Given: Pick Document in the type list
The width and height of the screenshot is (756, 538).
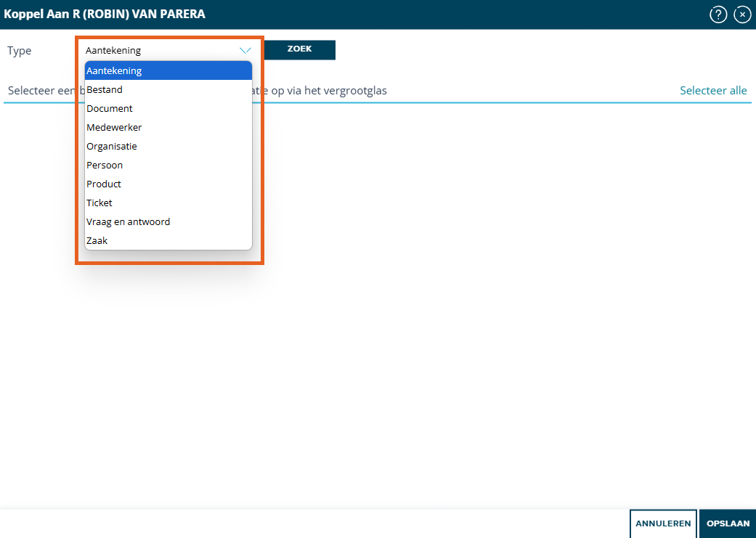Looking at the screenshot, I should (168, 108).
